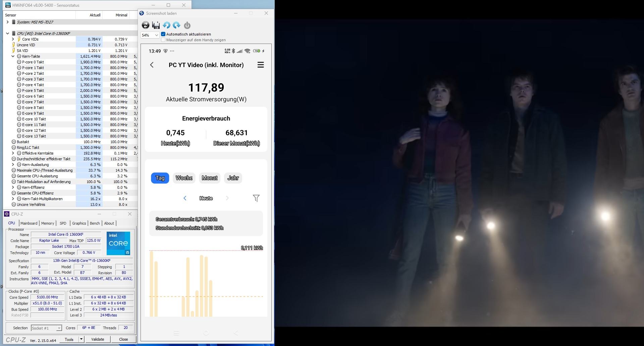
Task: Uncheck Automatisch aktualisieren checkbox
Action: pos(163,34)
